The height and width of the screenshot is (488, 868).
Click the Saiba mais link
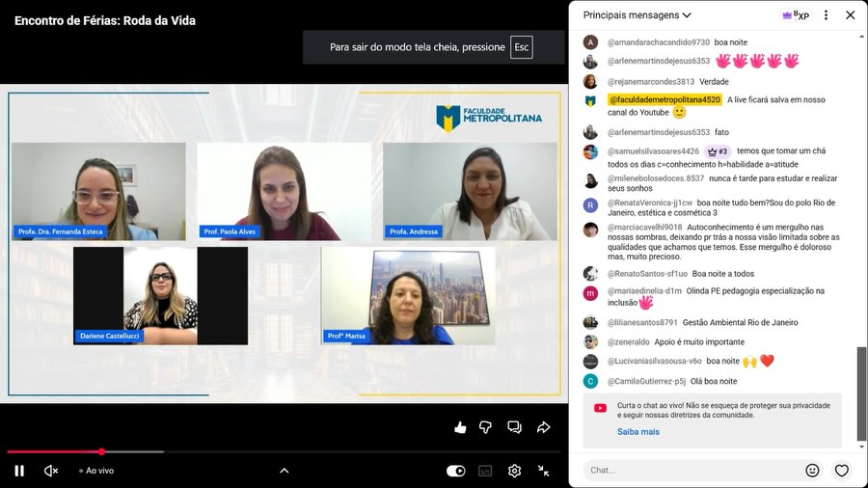(x=638, y=431)
